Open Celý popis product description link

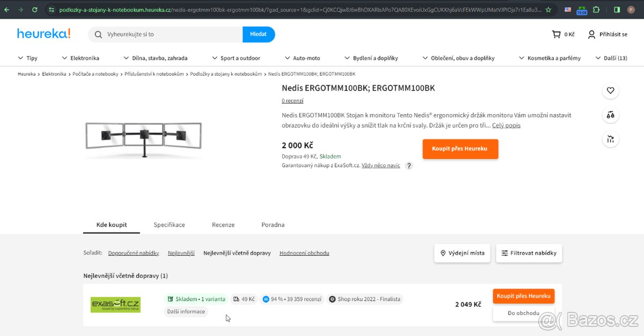pos(506,125)
